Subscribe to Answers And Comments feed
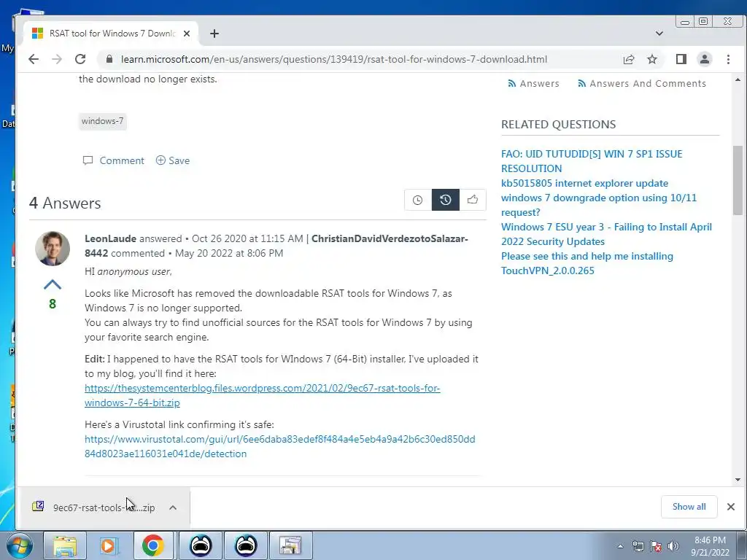This screenshot has height=560, width=747. pyautogui.click(x=642, y=83)
